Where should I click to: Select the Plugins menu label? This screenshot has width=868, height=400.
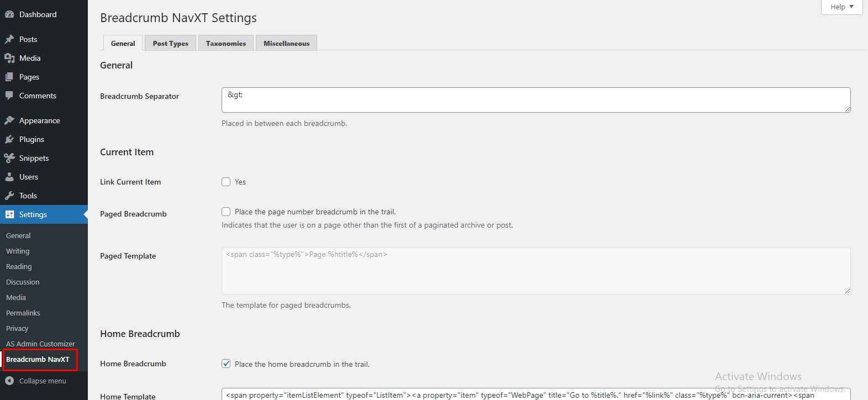click(x=31, y=139)
